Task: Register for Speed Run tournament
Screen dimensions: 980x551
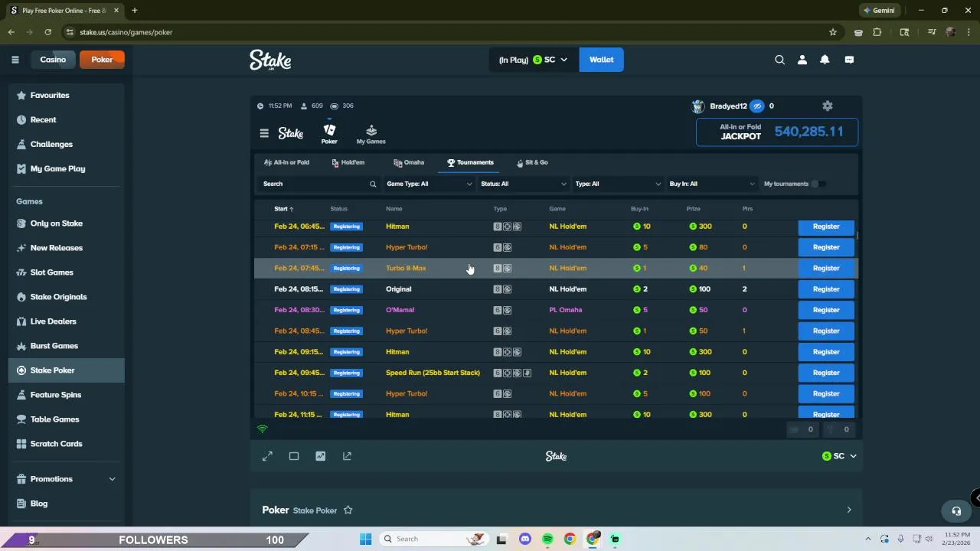Action: tap(826, 373)
